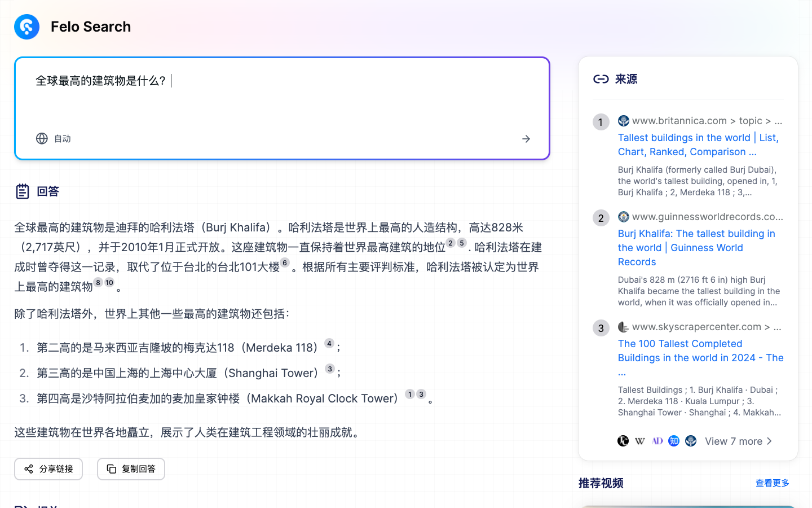Click the 复制回答 button

[131, 468]
